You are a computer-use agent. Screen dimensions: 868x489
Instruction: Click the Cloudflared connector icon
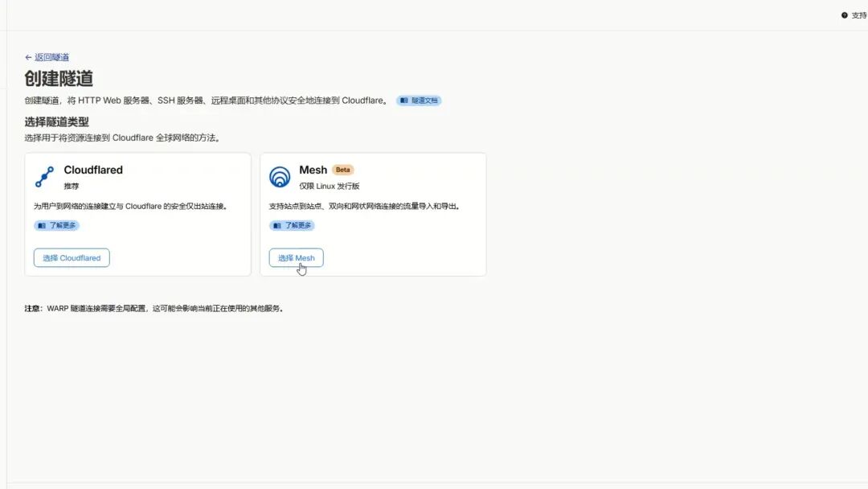tap(45, 177)
